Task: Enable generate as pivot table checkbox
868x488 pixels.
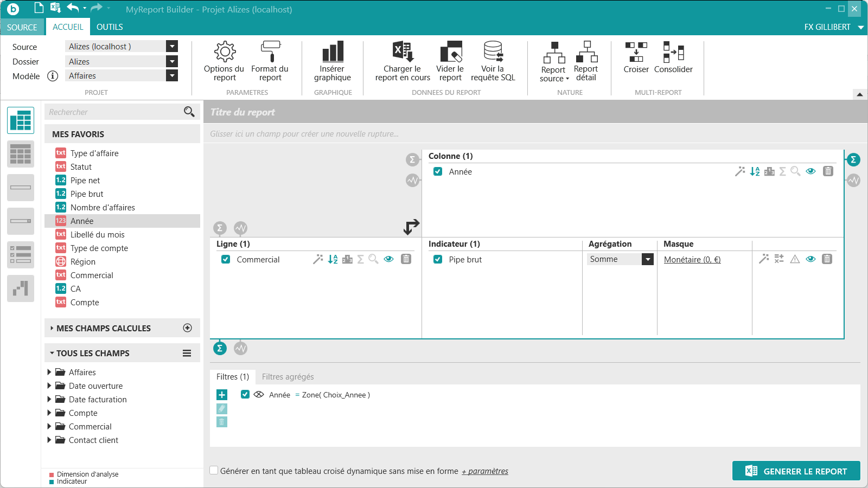Action: coord(214,471)
